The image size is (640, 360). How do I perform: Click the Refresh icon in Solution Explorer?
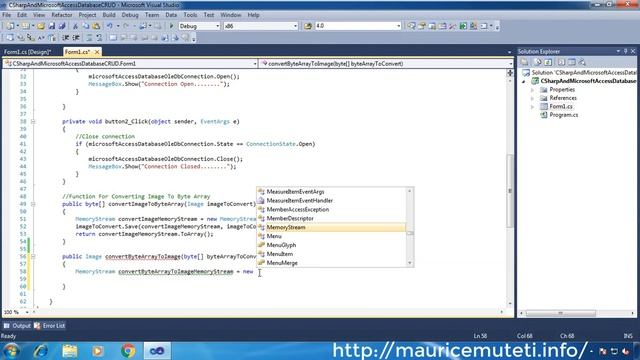coord(548,62)
